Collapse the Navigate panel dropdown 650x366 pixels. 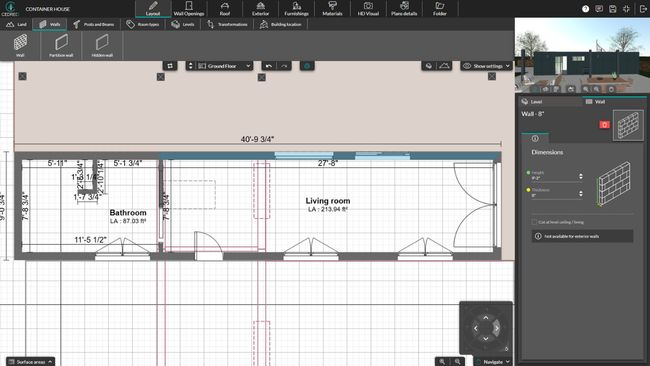point(493,361)
